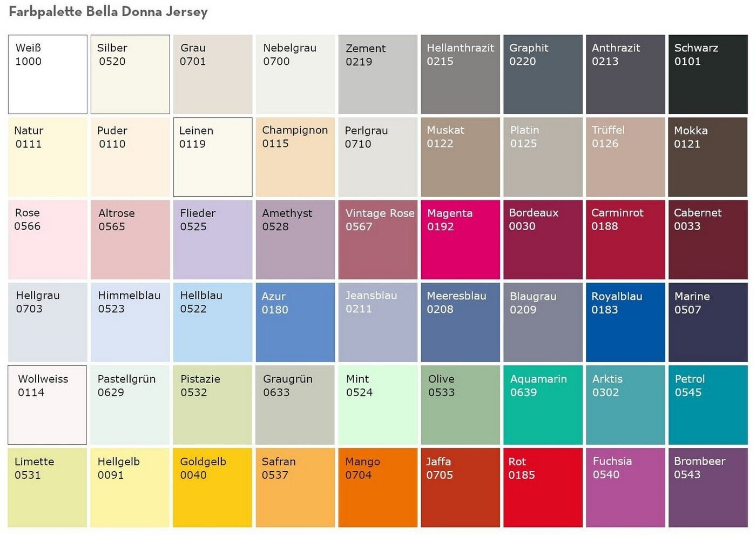Viewport: 756px width, 535px height.
Task: Select the Vintage Rose 0567 swatch
Action: (377, 240)
